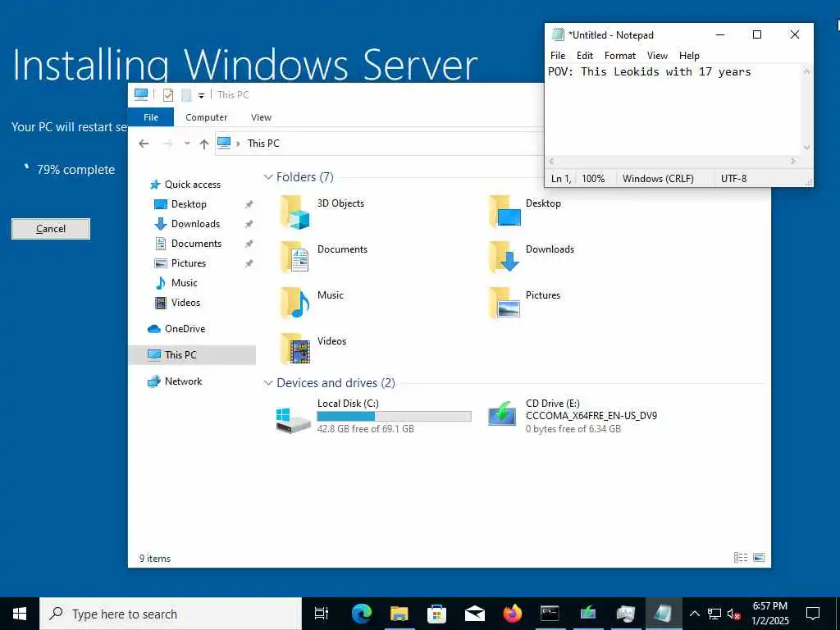
Task: Click the Local Disk (C:) usage bar
Action: click(x=395, y=416)
